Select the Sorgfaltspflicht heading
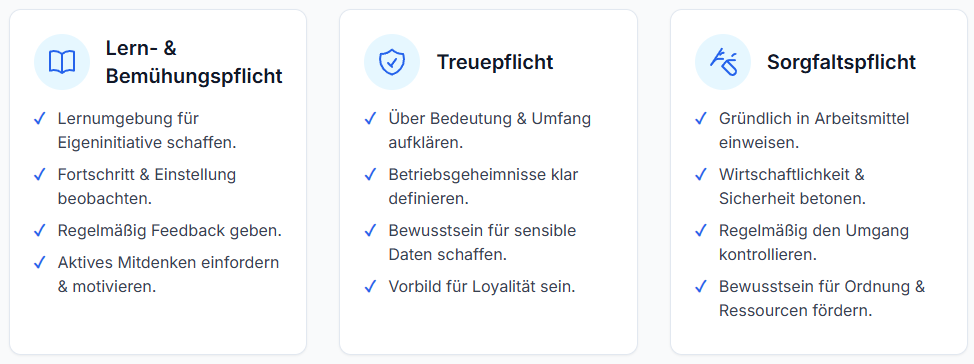Viewport: 974px width, 364px height. [841, 62]
